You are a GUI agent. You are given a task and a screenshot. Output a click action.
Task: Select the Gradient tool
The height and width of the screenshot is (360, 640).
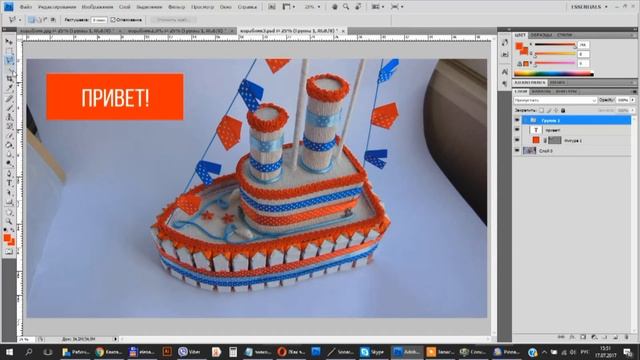coord(9,145)
